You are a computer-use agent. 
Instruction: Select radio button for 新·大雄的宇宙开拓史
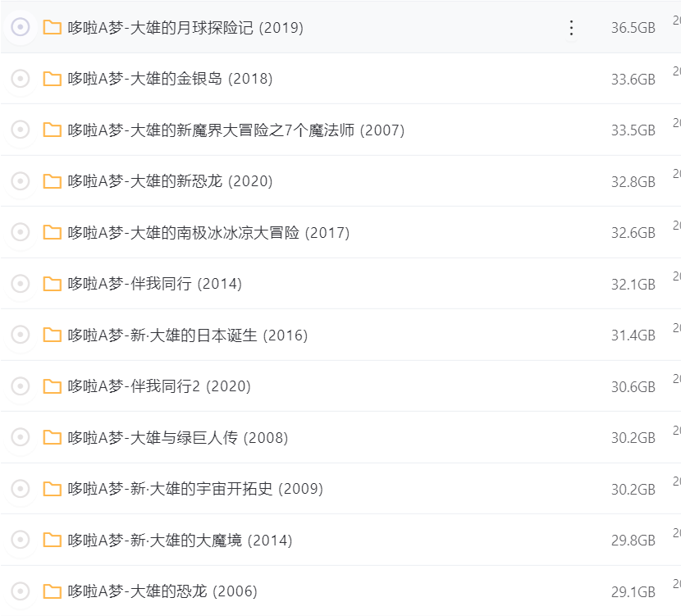point(20,488)
